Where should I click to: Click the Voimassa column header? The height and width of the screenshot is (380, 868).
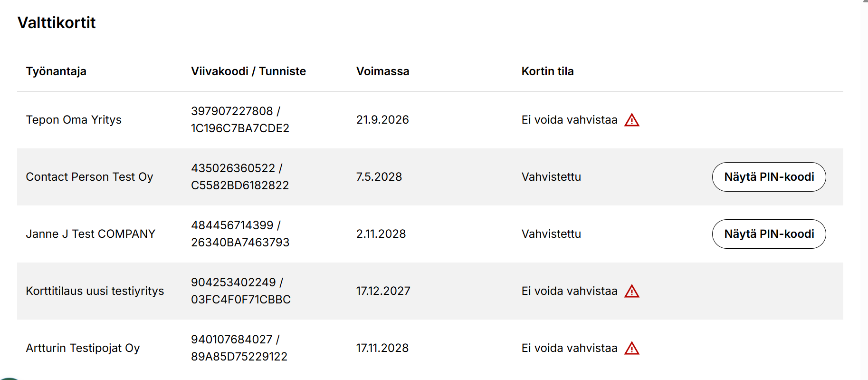click(382, 71)
